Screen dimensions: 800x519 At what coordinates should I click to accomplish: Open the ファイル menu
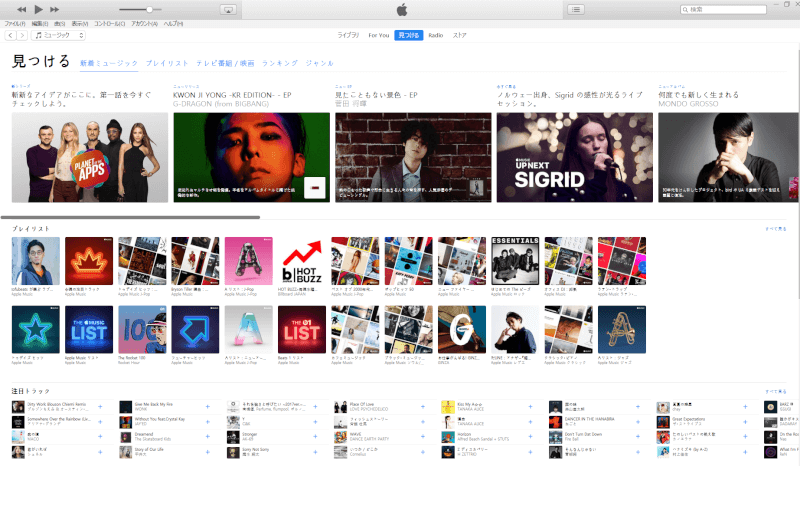pyautogui.click(x=14, y=22)
